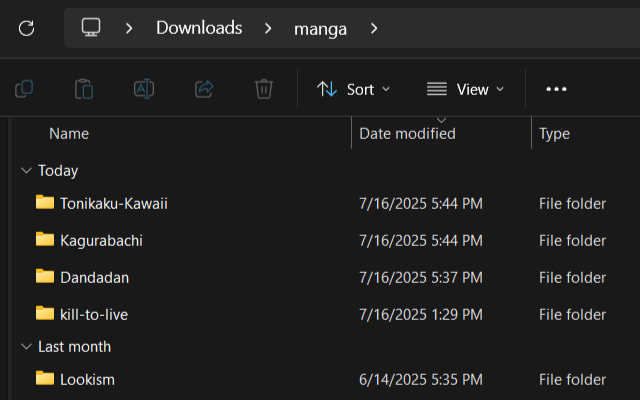Viewport: 640px width, 400px height.
Task: Click the This PC monitor icon
Action: pyautogui.click(x=91, y=28)
